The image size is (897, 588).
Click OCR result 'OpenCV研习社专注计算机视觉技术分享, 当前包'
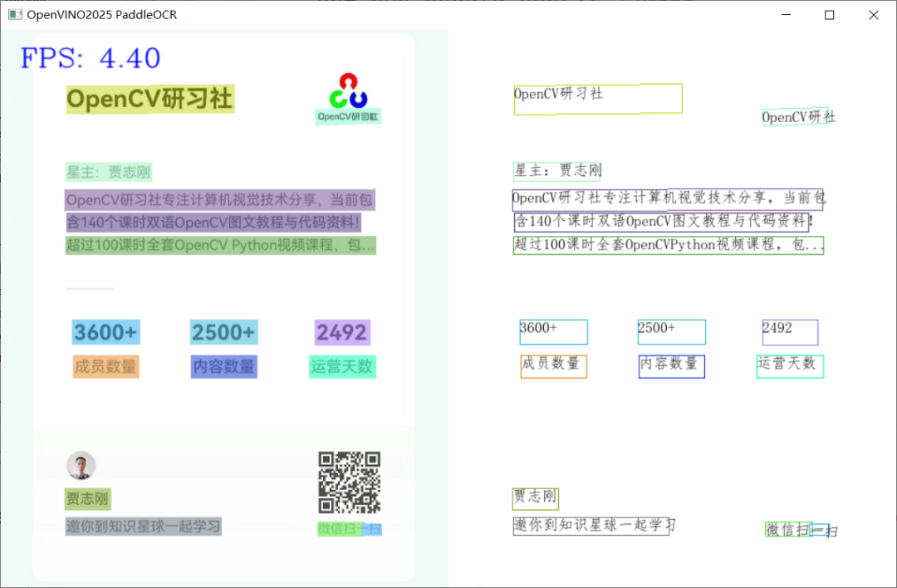click(x=668, y=199)
